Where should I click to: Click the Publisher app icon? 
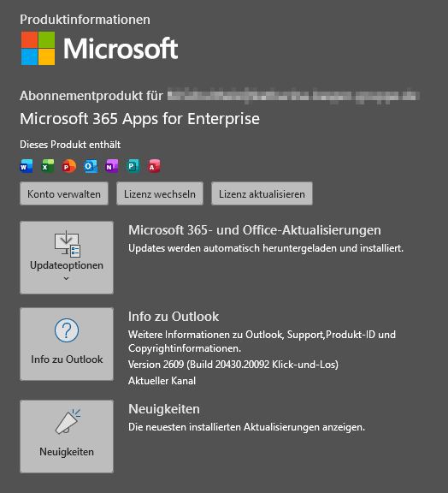pyautogui.click(x=133, y=166)
